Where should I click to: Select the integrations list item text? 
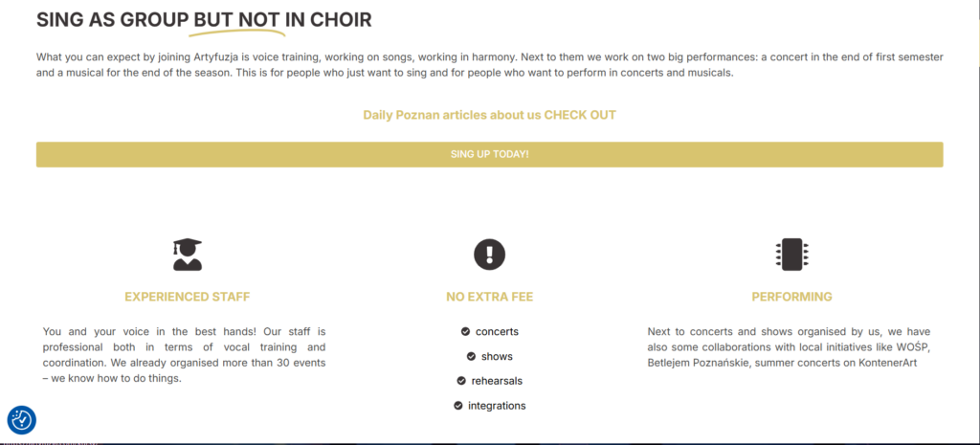click(x=497, y=406)
